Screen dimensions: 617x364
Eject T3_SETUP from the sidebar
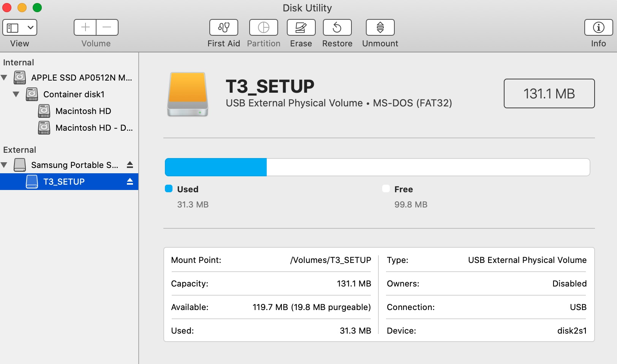130,181
